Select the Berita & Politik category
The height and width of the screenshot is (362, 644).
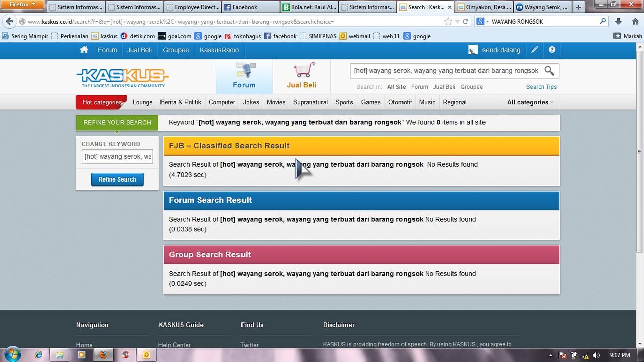pyautogui.click(x=181, y=102)
